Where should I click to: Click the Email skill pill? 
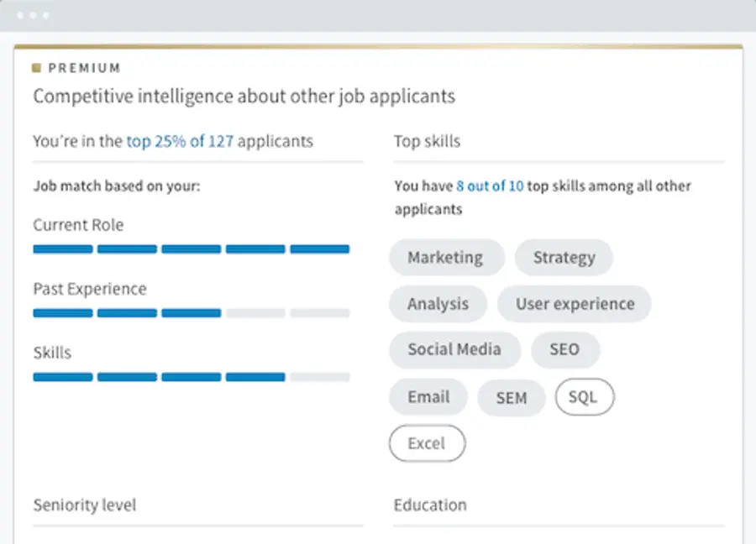pyautogui.click(x=428, y=397)
